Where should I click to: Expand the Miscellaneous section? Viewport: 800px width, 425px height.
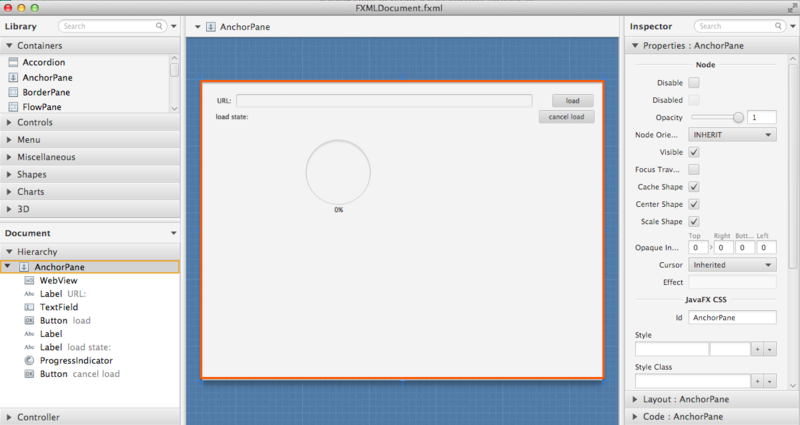click(x=9, y=157)
